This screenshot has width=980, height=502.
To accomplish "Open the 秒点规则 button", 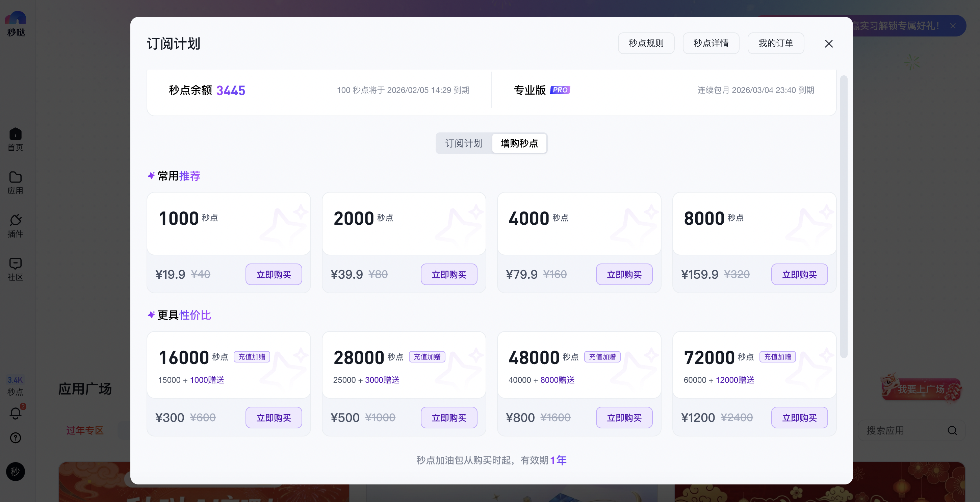I will (646, 43).
